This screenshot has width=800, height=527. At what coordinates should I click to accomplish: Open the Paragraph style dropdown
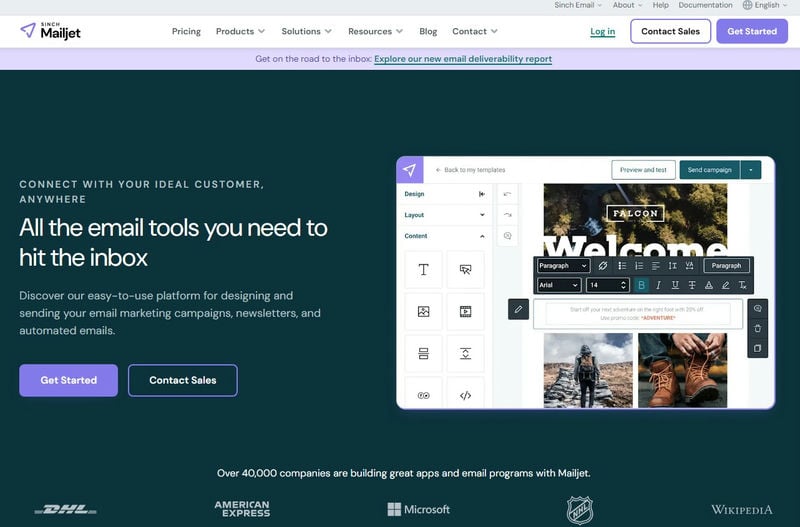(x=563, y=265)
